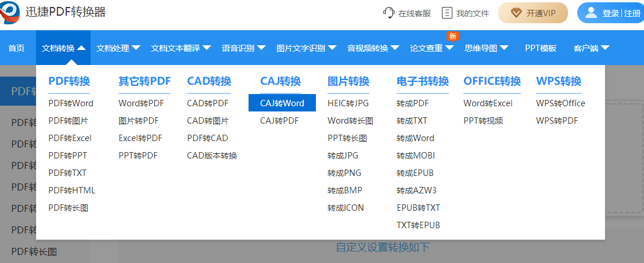Click the PDF转换 column heading
This screenshot has height=263, width=644.
69,81
